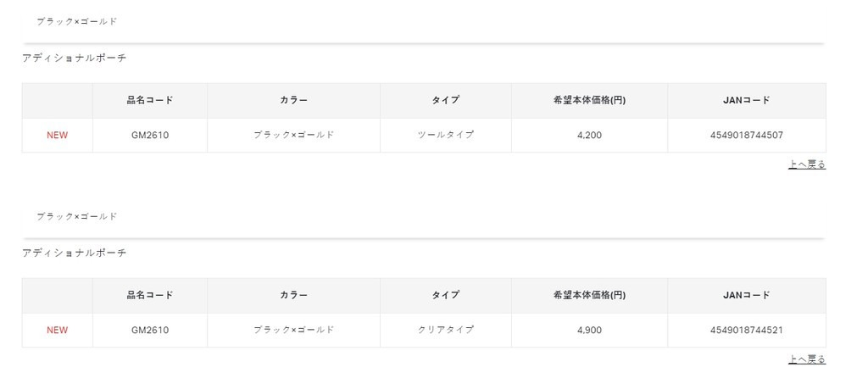Click the 4,900 price cell
The width and height of the screenshot is (868, 384).
pyautogui.click(x=588, y=330)
